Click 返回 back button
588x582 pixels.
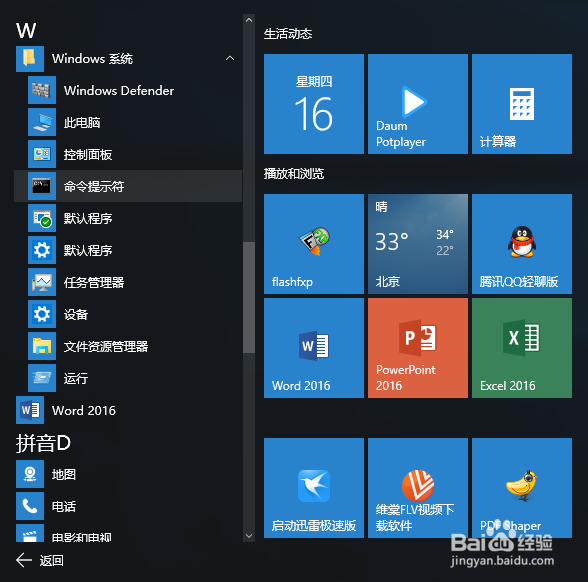(x=40, y=560)
